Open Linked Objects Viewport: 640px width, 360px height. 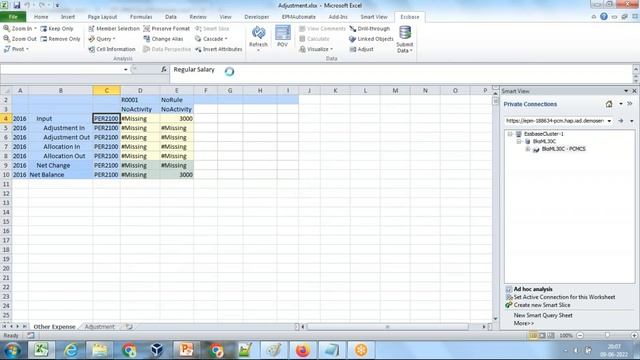click(x=371, y=39)
